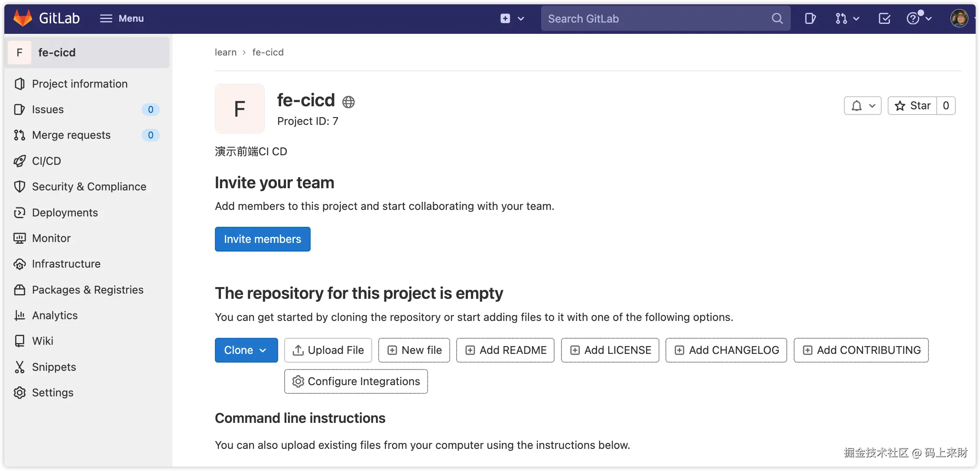Toggle Star on the project
The height and width of the screenshot is (471, 980).
tap(912, 106)
